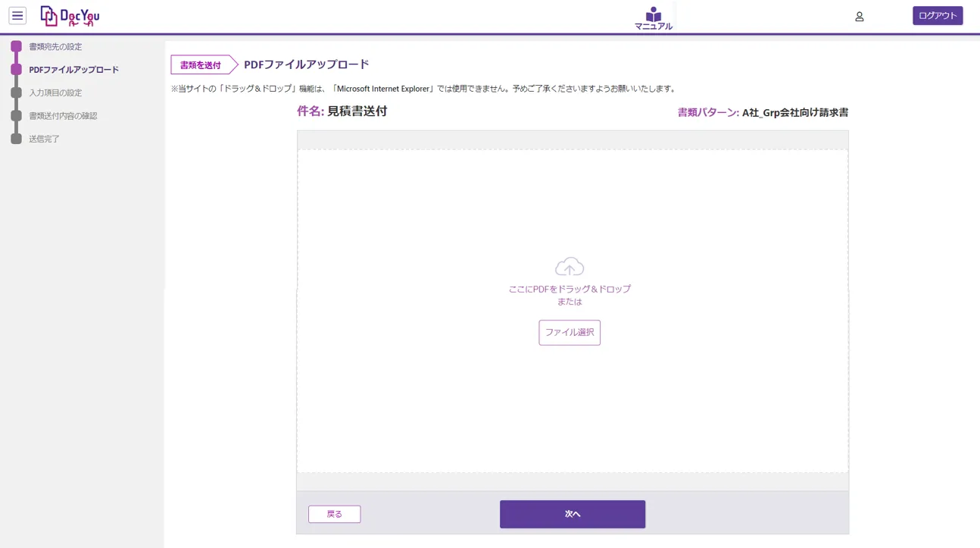Click the または text in the drop zone
Screen dimensions: 980x548
(570, 302)
